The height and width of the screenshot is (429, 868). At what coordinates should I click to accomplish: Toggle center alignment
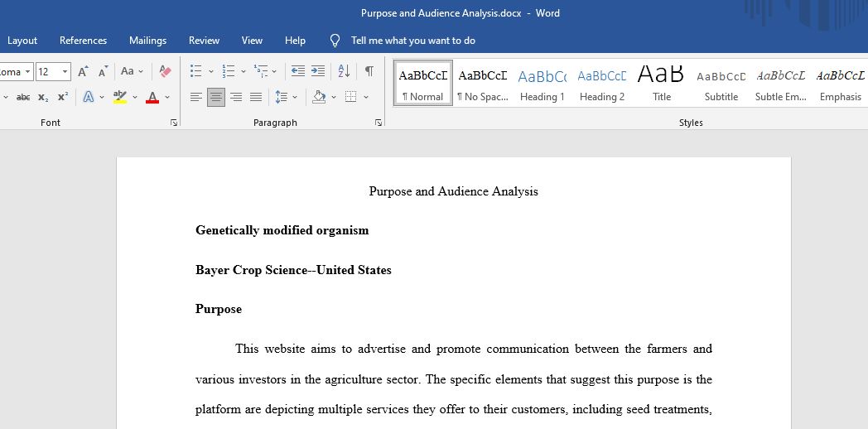click(x=216, y=98)
